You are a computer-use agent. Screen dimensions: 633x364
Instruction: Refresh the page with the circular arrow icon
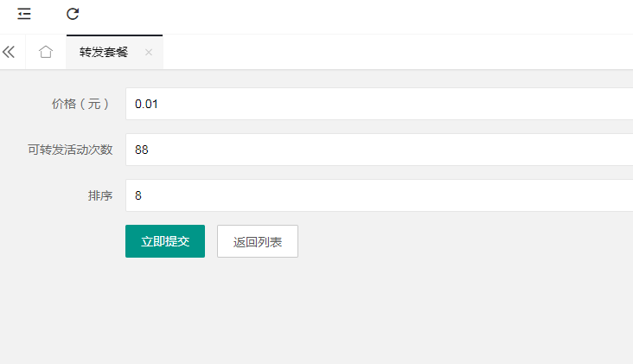pyautogui.click(x=73, y=14)
